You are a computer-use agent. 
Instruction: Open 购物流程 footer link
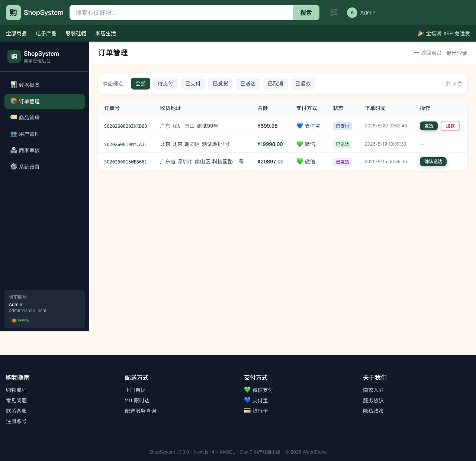[16, 390]
